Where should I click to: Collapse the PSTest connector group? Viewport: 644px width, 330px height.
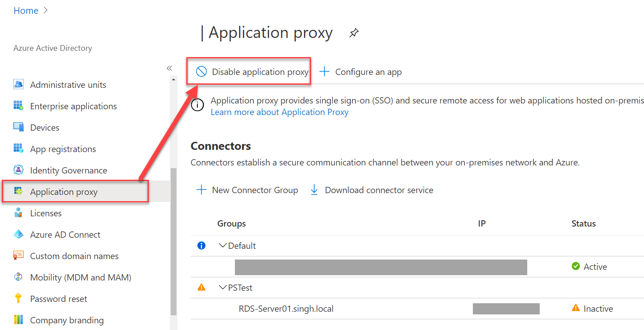point(223,288)
